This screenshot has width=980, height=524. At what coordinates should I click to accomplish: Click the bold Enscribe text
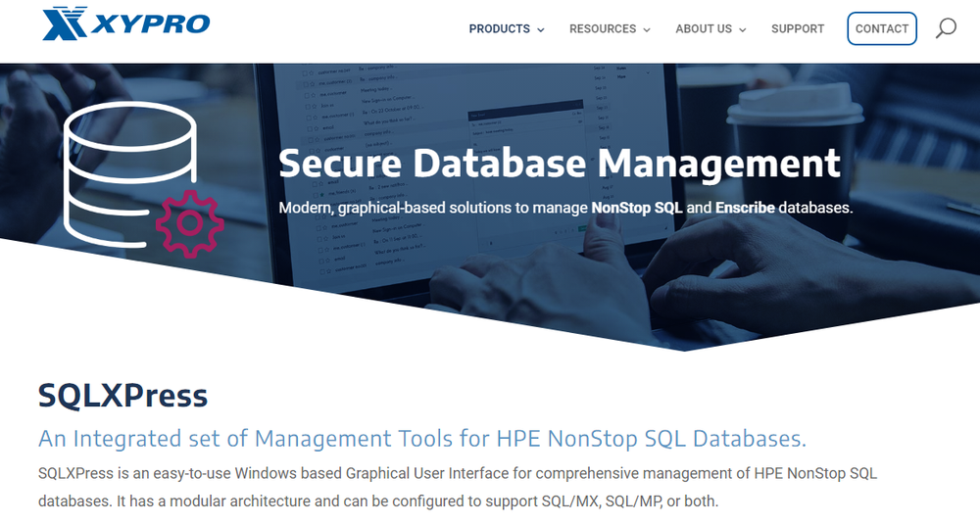click(x=745, y=208)
